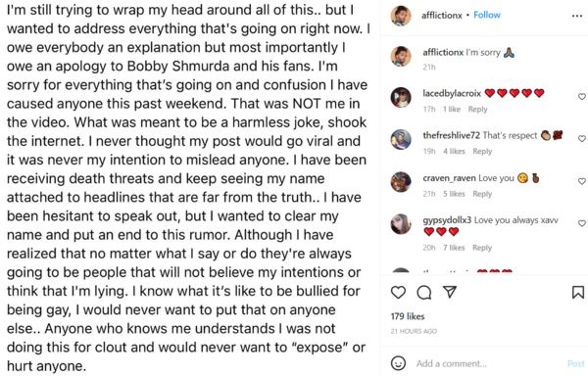Click the Add a comment field
The height and width of the screenshot is (376, 588).
click(x=487, y=363)
